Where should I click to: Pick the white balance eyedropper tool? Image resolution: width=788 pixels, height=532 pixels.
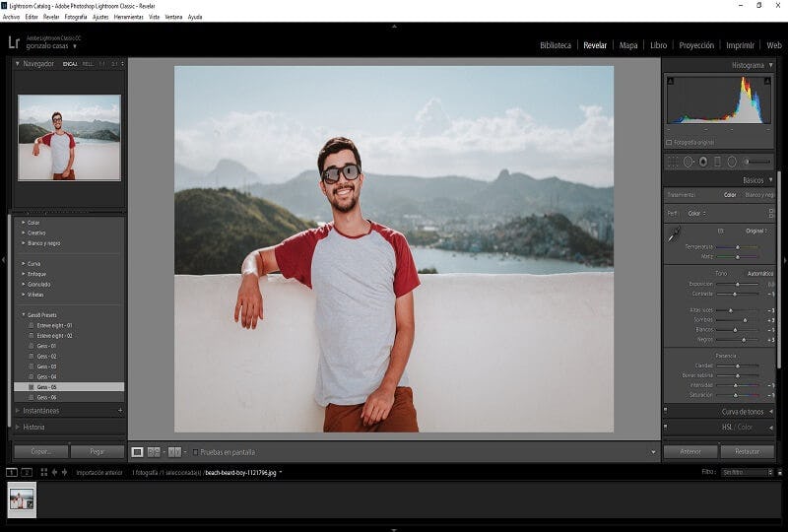coord(674,235)
